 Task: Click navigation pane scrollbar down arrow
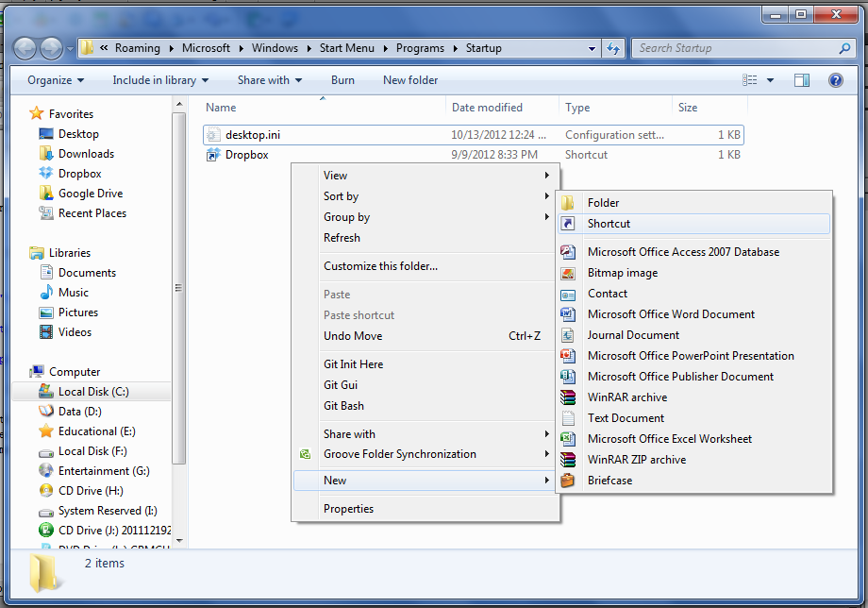[179, 540]
